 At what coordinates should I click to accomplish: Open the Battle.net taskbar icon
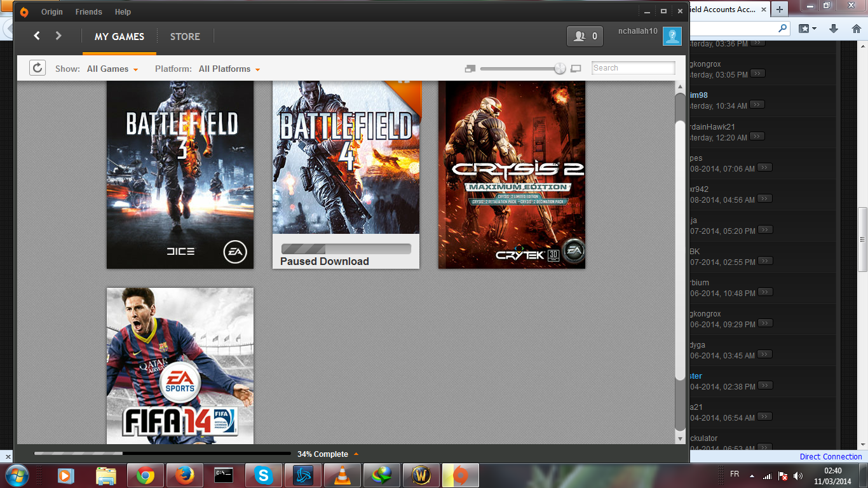click(302, 475)
